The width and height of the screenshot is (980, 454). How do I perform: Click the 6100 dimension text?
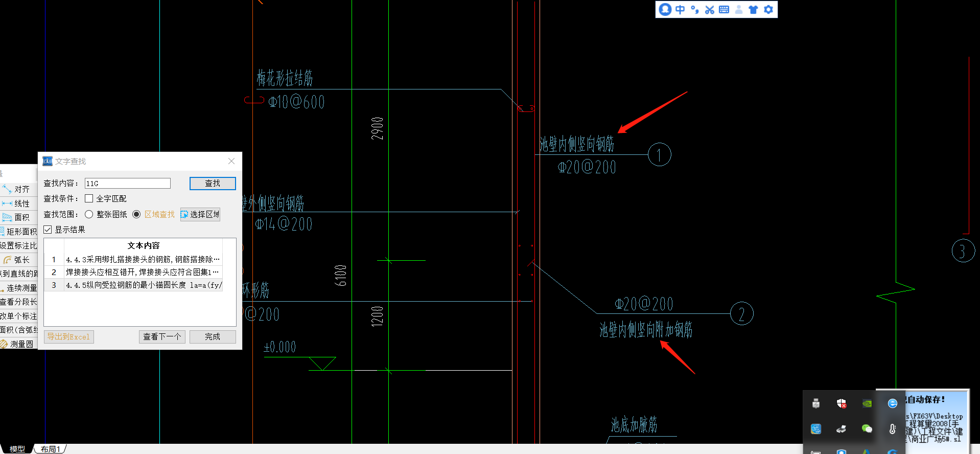(340, 276)
